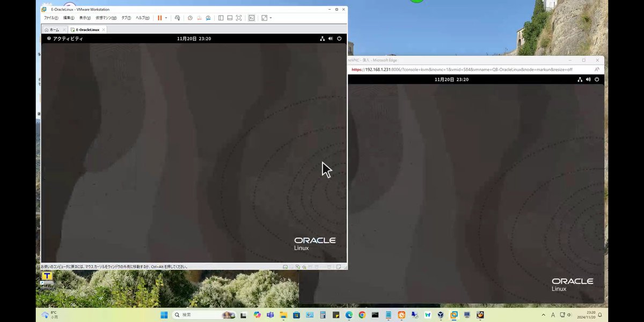Switch to VMware Workstation on the taskbar
Screen dimensions: 644x322
click(x=453, y=315)
